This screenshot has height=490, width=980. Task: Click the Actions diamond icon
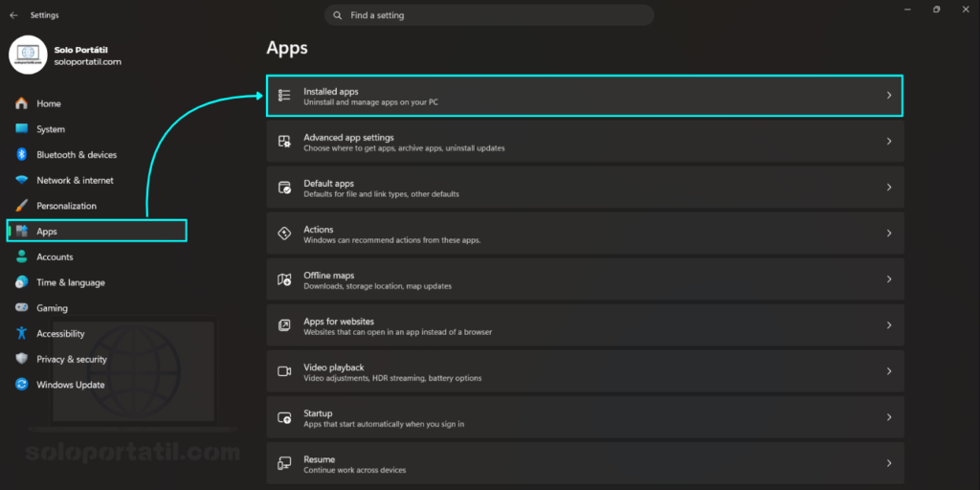click(284, 234)
